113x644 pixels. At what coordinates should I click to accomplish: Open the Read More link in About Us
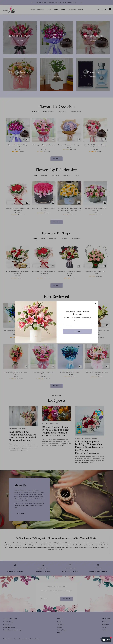pyautogui.click(x=21, y=513)
